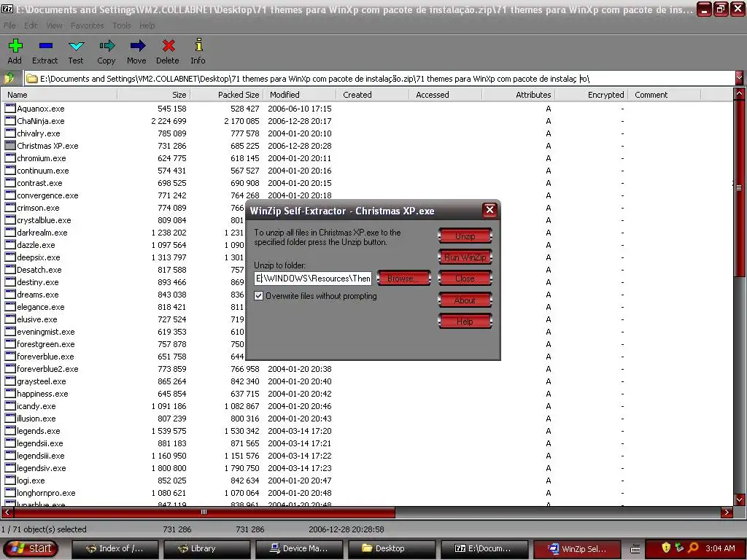
Task: Click the vertical scrollbar down arrow
Action: coord(740,499)
